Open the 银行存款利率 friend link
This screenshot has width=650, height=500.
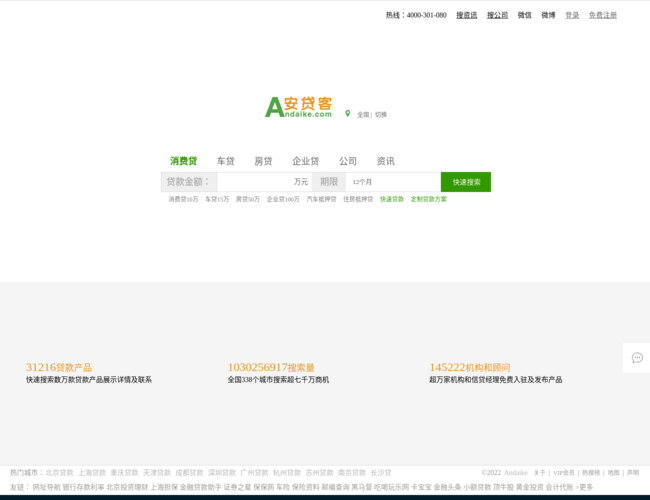point(83,487)
